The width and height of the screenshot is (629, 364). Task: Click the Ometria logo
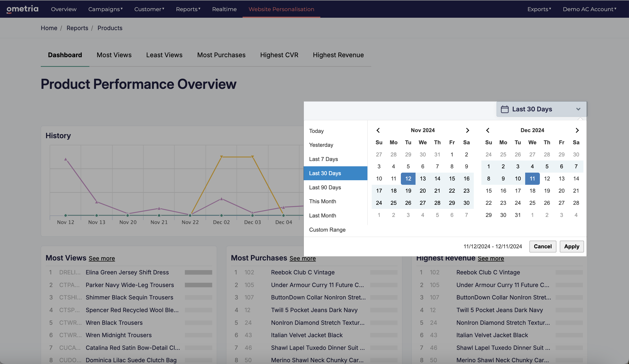click(x=22, y=9)
